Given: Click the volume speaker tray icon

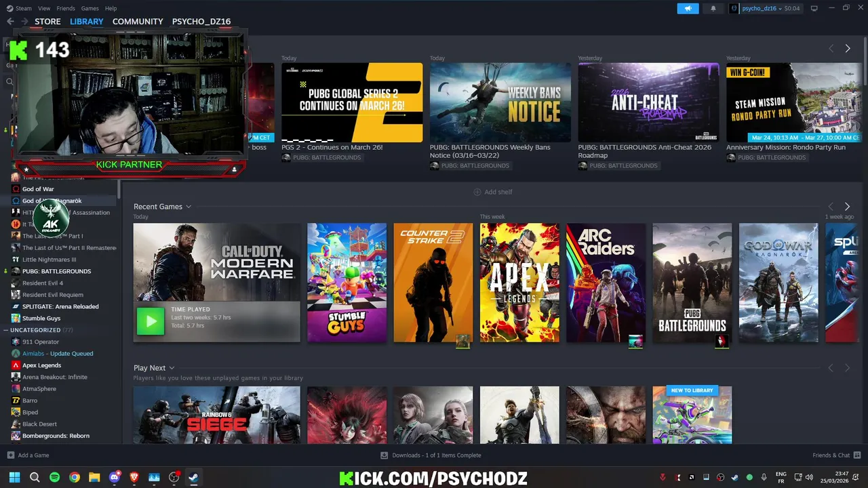Looking at the screenshot, I should point(810,477).
